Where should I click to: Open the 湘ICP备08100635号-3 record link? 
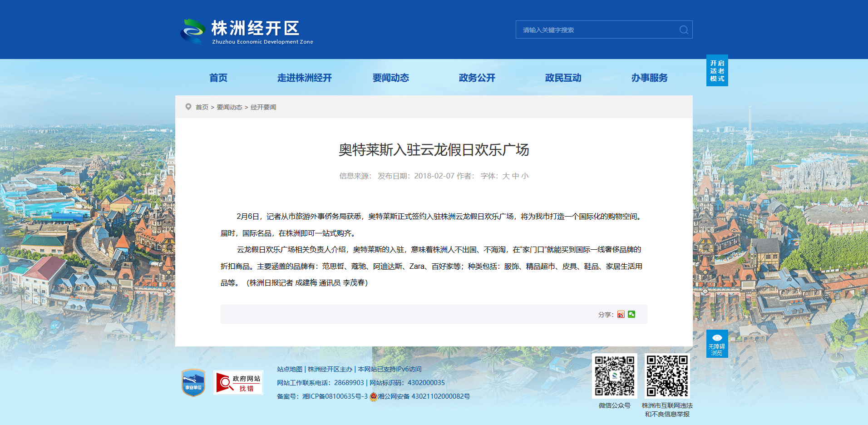coord(335,396)
